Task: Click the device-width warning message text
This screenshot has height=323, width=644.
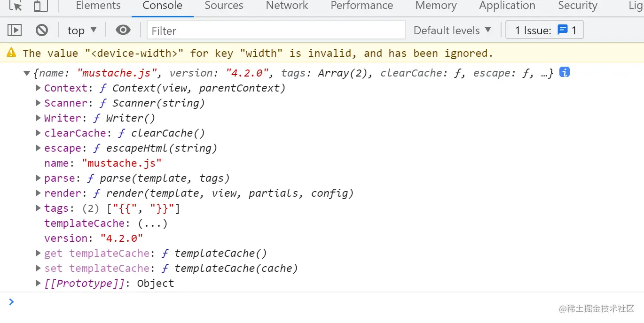Action: [258, 53]
